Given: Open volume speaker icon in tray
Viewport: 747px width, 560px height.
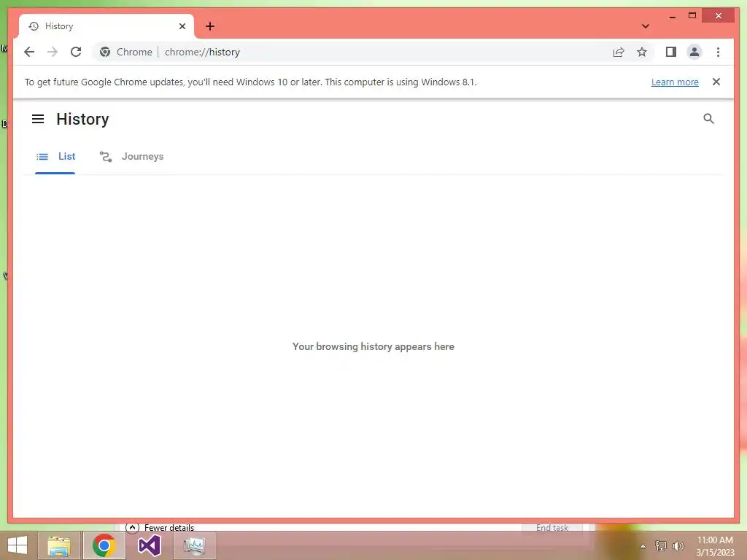Looking at the screenshot, I should 678,546.
